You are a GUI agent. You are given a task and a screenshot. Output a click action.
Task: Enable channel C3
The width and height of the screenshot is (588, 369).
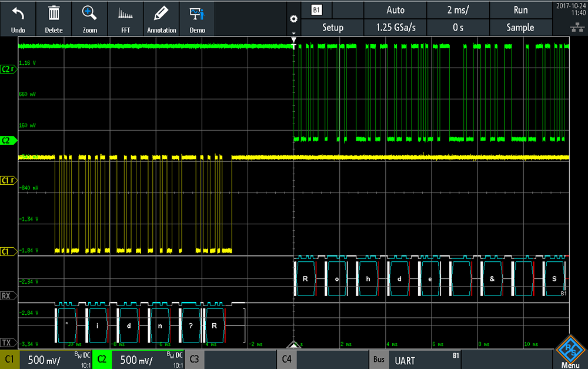click(194, 360)
